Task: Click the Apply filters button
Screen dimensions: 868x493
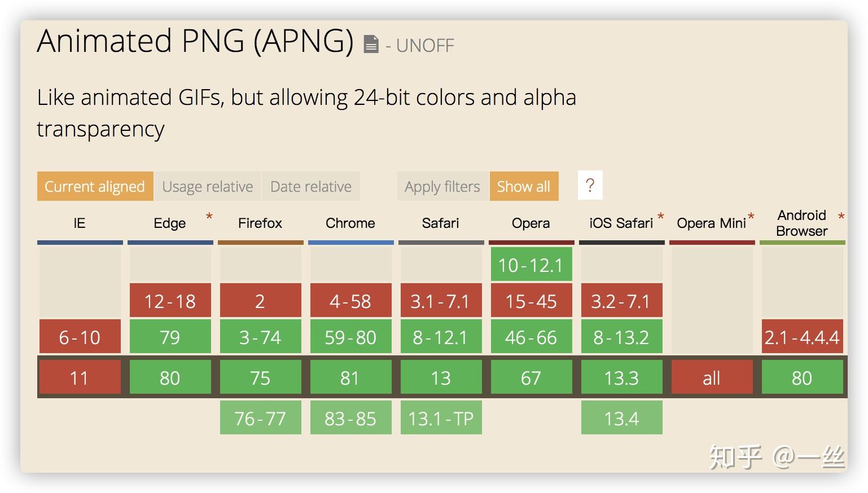Action: pos(442,186)
